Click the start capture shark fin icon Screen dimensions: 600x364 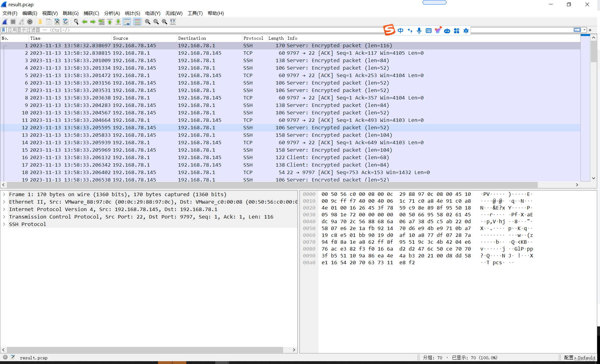[5, 22]
